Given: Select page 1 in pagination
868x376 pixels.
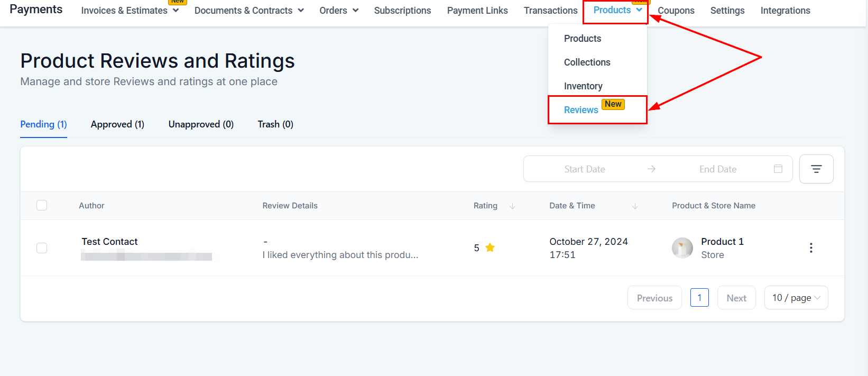Looking at the screenshot, I should tap(699, 298).
